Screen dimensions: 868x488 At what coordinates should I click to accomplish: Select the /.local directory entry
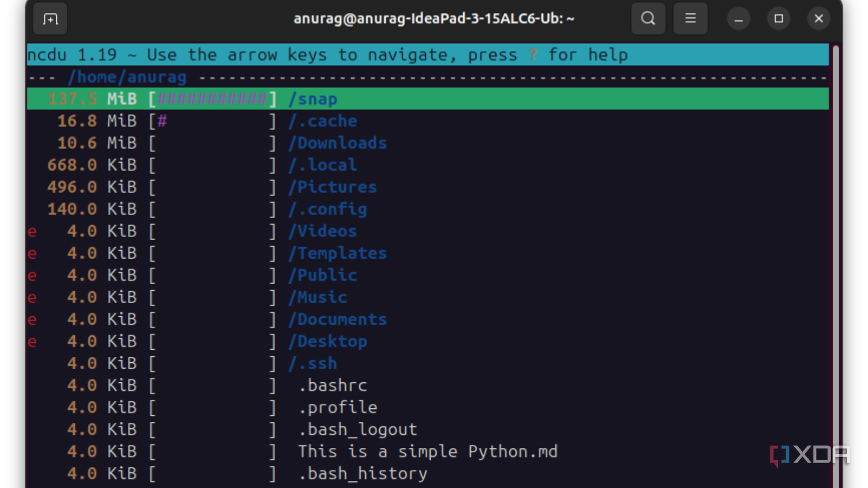322,165
